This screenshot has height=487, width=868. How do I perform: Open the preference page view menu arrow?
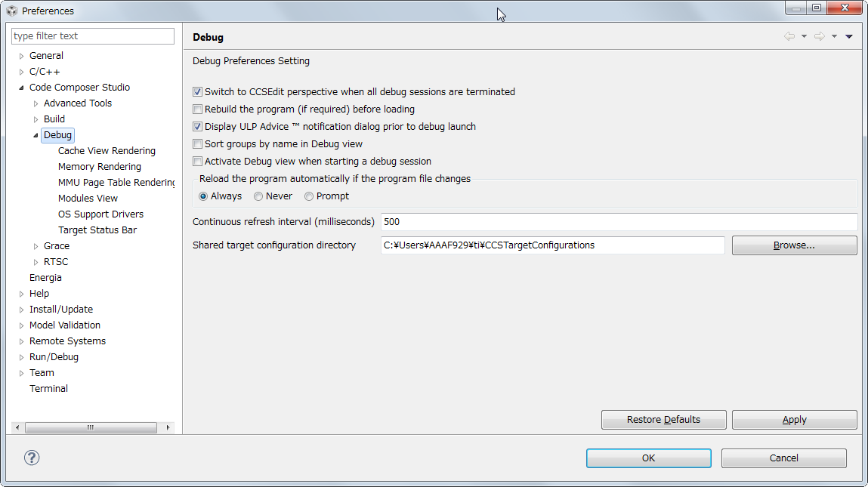coord(848,36)
